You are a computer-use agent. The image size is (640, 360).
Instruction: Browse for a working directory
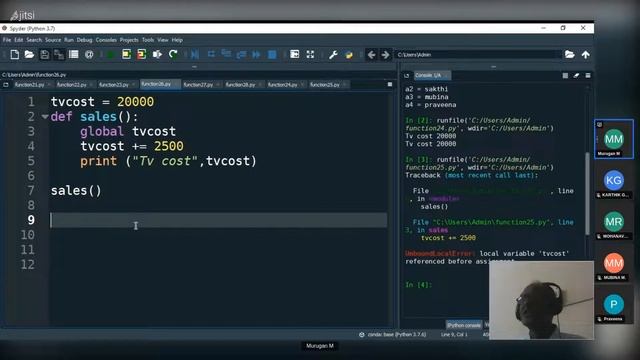tap(570, 54)
